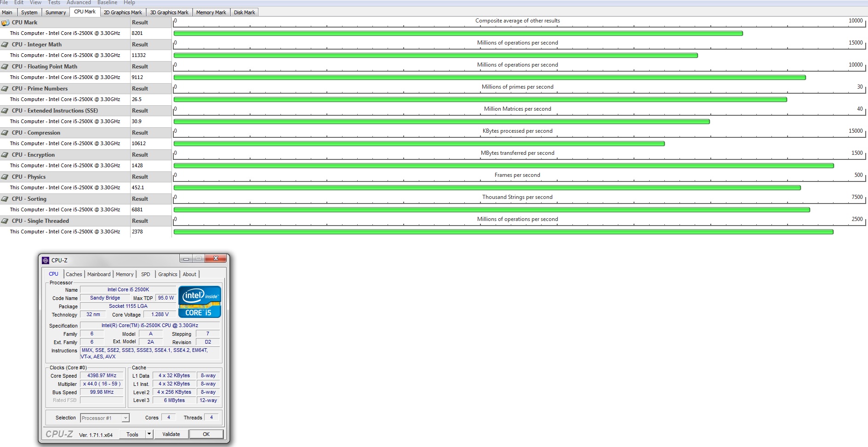Click the CPU-Z title bar app icon
868x447 pixels.
46,260
